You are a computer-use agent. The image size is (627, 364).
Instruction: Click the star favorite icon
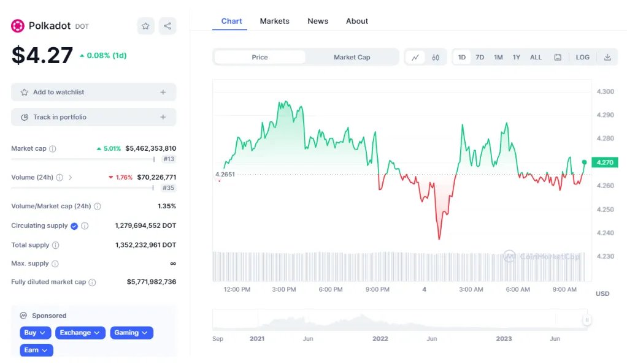(145, 26)
